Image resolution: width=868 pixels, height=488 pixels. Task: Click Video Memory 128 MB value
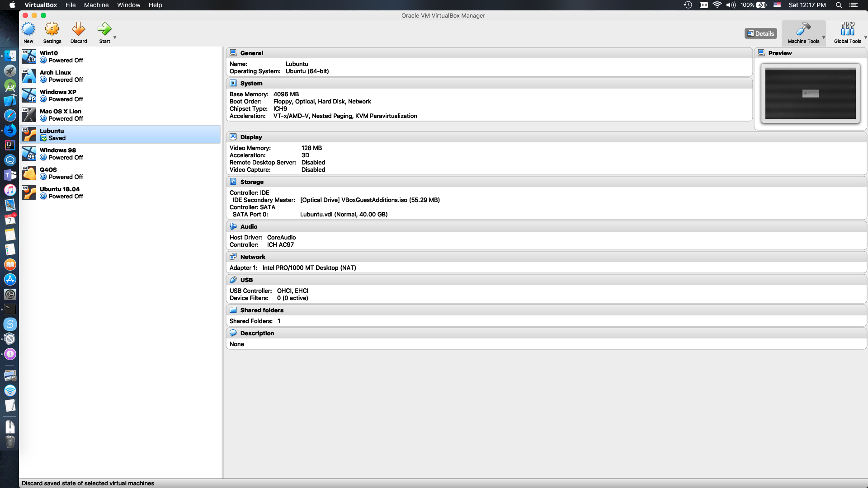[x=311, y=148]
